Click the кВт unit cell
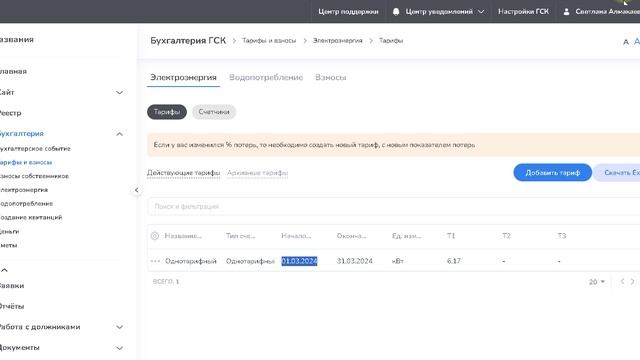The width and height of the screenshot is (640, 360). coord(398,261)
